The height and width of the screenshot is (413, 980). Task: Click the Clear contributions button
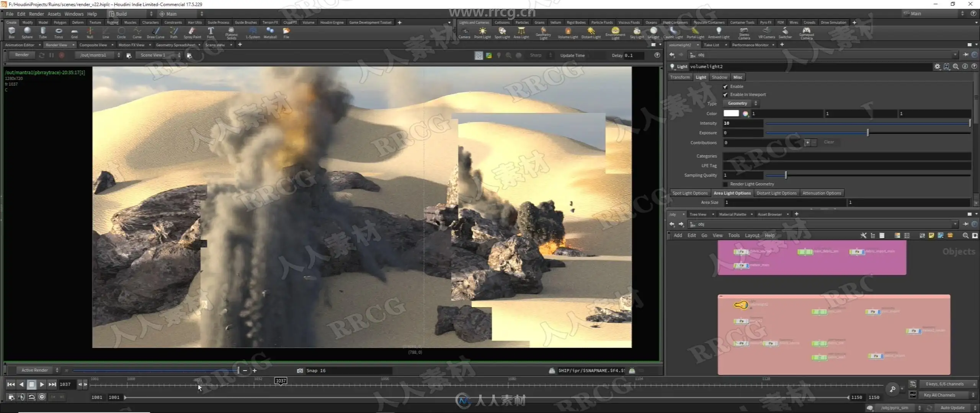(x=829, y=142)
